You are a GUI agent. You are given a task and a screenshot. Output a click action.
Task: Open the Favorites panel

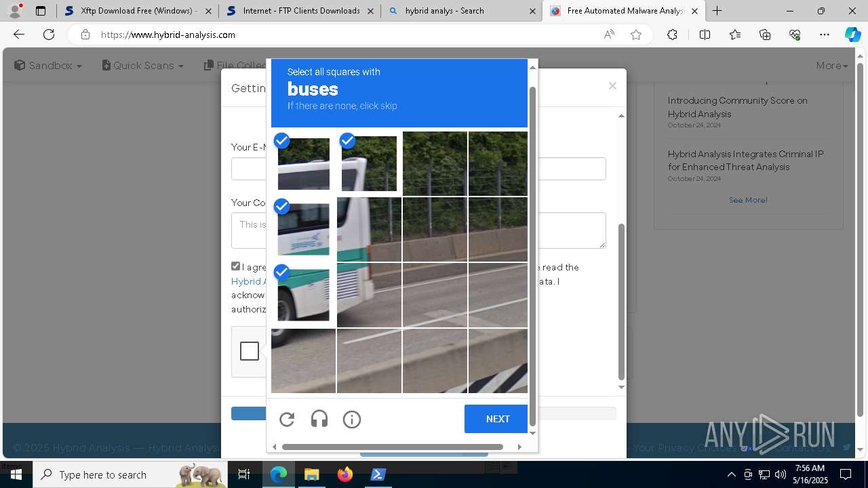[735, 35]
